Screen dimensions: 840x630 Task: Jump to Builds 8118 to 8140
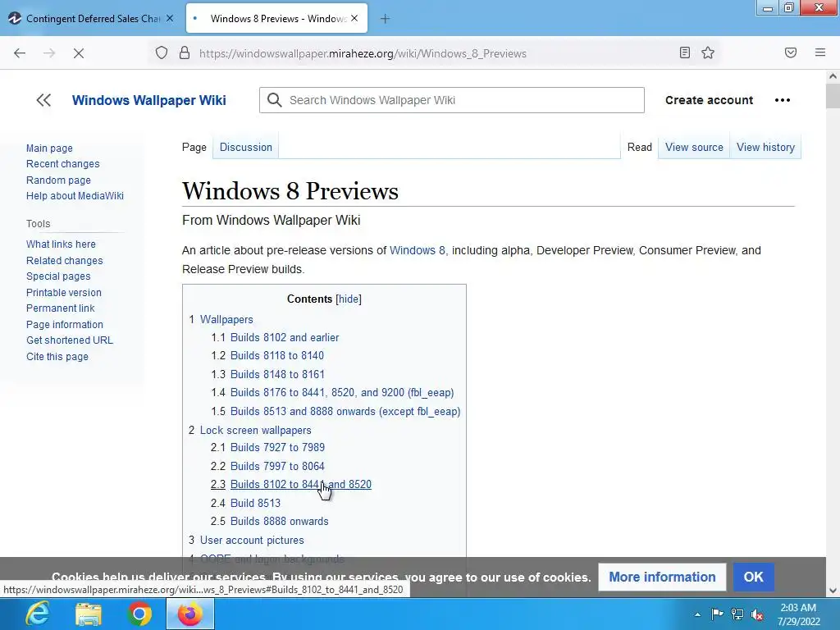click(x=277, y=356)
